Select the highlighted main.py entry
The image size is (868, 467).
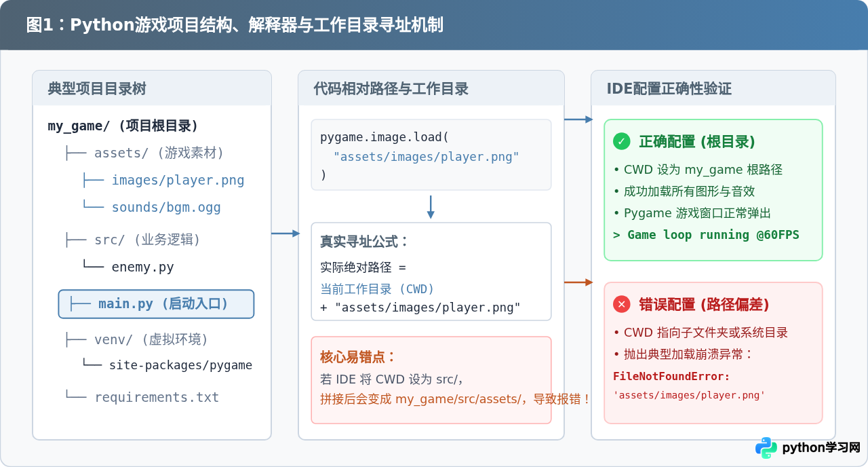(156, 304)
